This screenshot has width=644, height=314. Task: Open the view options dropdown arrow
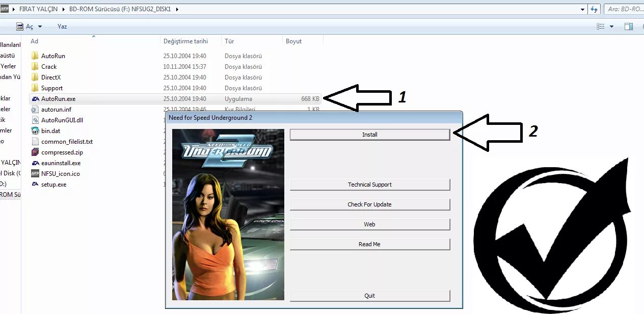point(611,27)
